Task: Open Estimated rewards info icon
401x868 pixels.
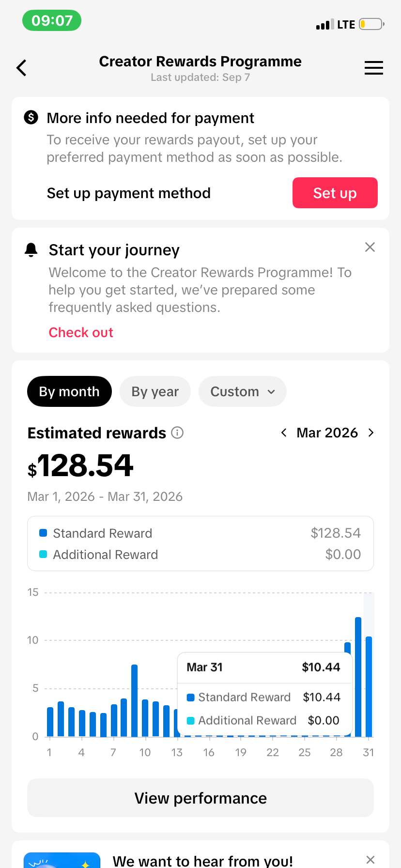Action: (178, 433)
